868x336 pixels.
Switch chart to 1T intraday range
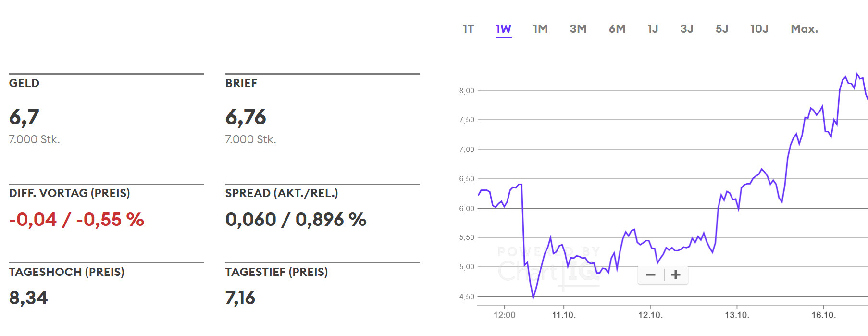tap(468, 29)
